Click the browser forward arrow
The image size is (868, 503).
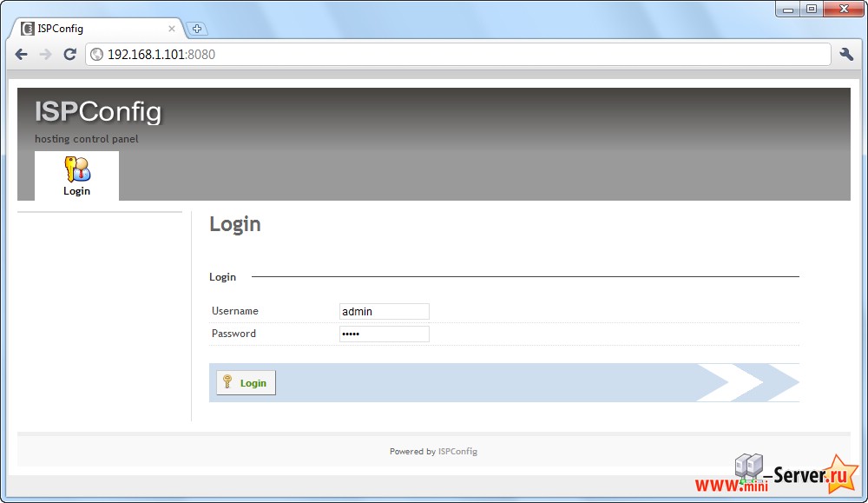45,54
